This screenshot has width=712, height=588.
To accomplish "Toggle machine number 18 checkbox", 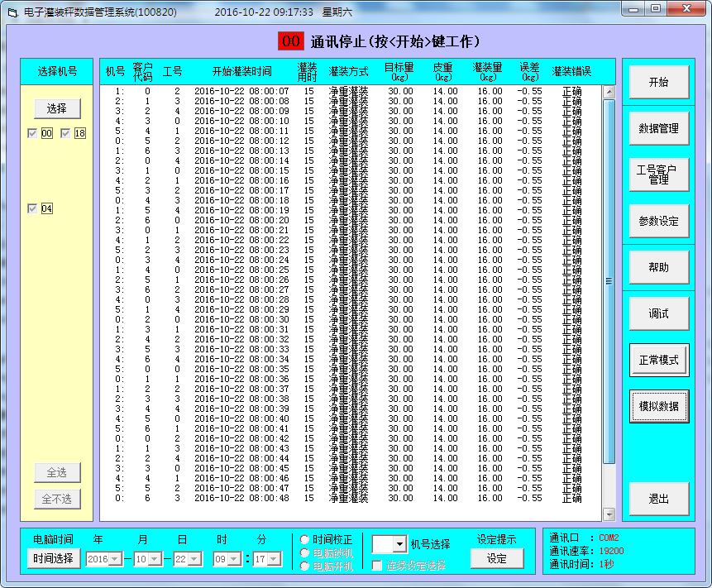I will [x=65, y=134].
